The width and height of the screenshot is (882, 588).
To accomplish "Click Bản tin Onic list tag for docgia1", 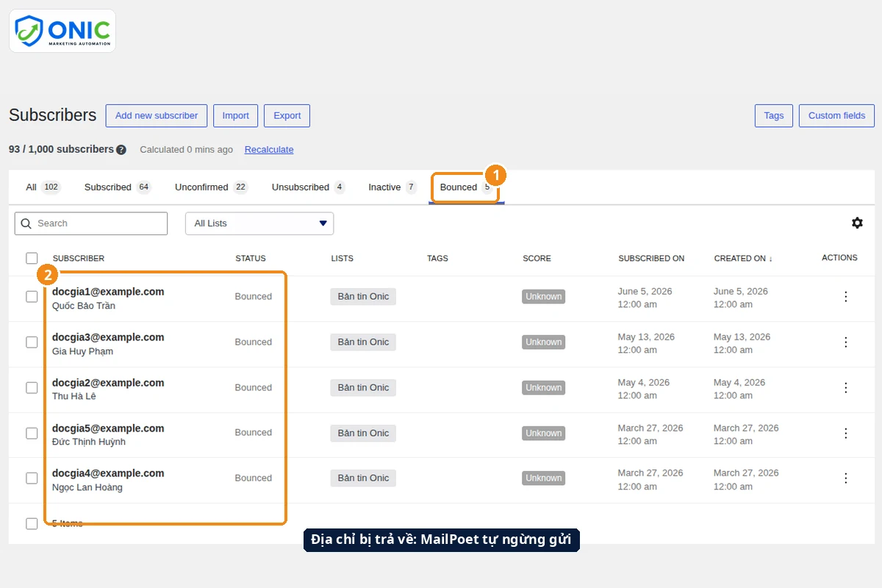I will (x=363, y=297).
